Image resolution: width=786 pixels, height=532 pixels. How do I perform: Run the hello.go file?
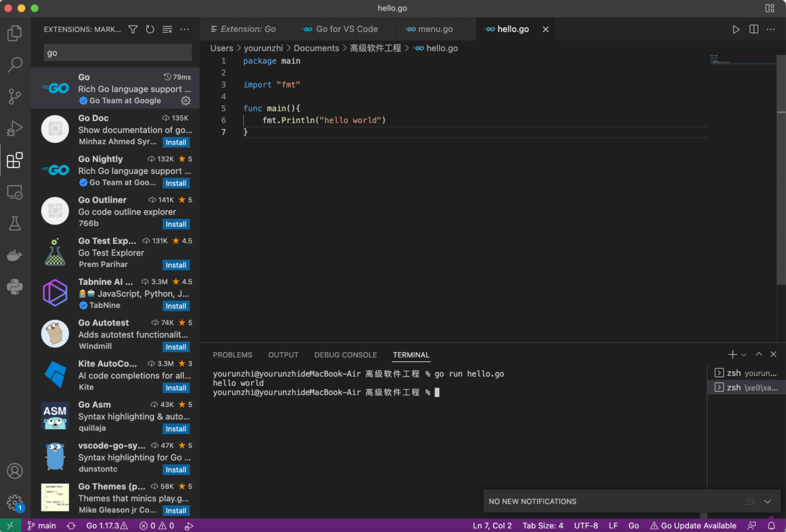pyautogui.click(x=736, y=29)
